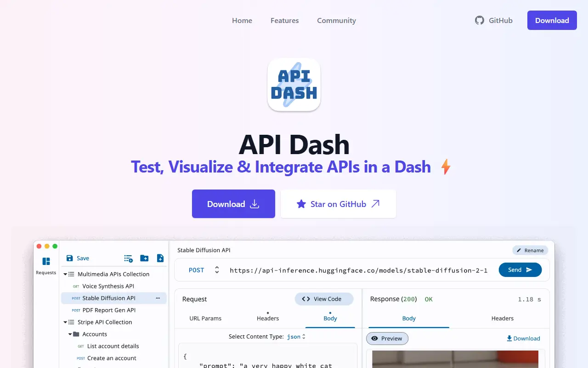Click the add collection list icon
This screenshot has height=368, width=588.
pos(129,258)
